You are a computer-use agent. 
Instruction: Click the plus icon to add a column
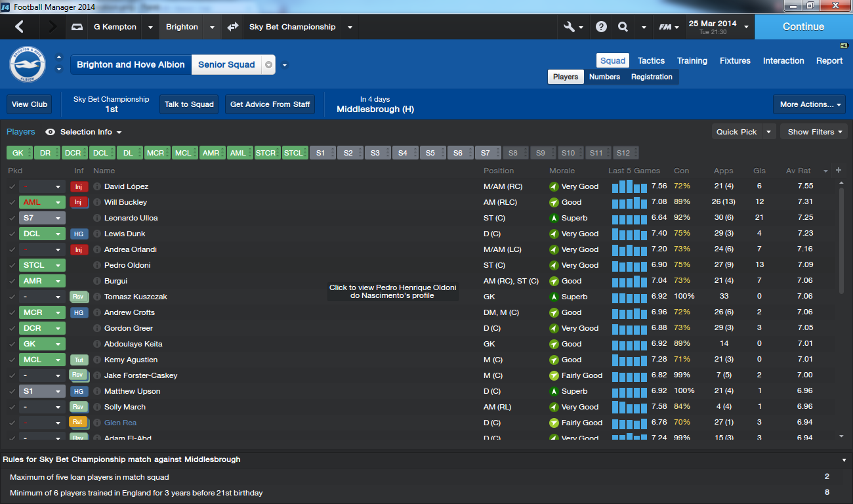(x=838, y=171)
